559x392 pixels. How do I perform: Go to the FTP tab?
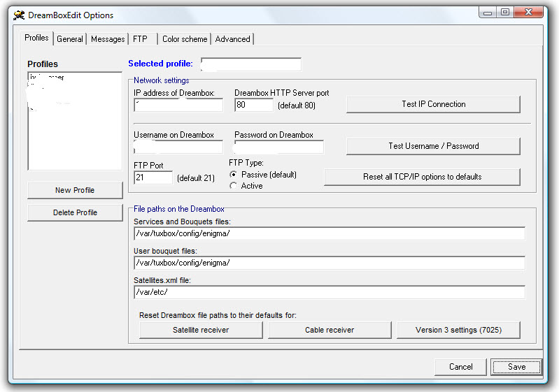click(x=140, y=39)
